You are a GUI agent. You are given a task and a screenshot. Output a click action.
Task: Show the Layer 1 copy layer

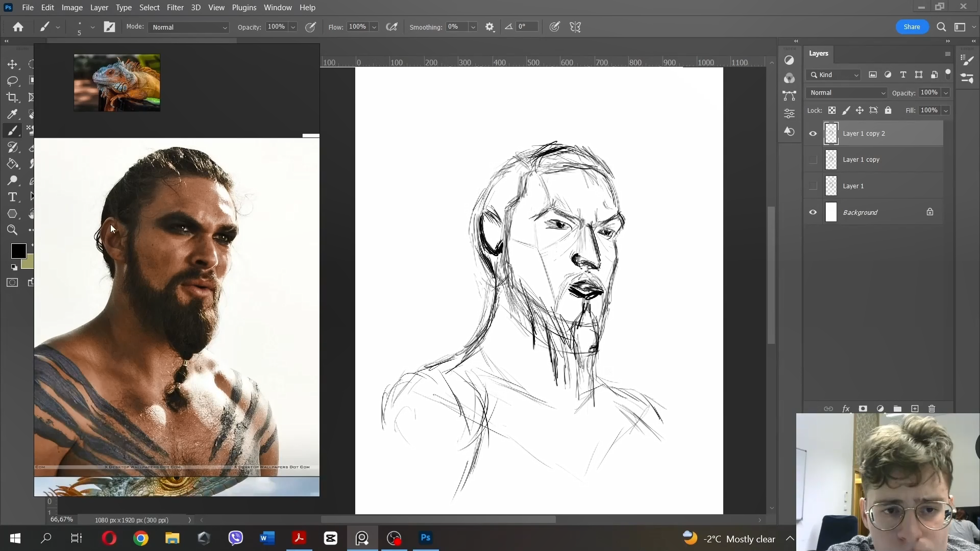(813, 160)
